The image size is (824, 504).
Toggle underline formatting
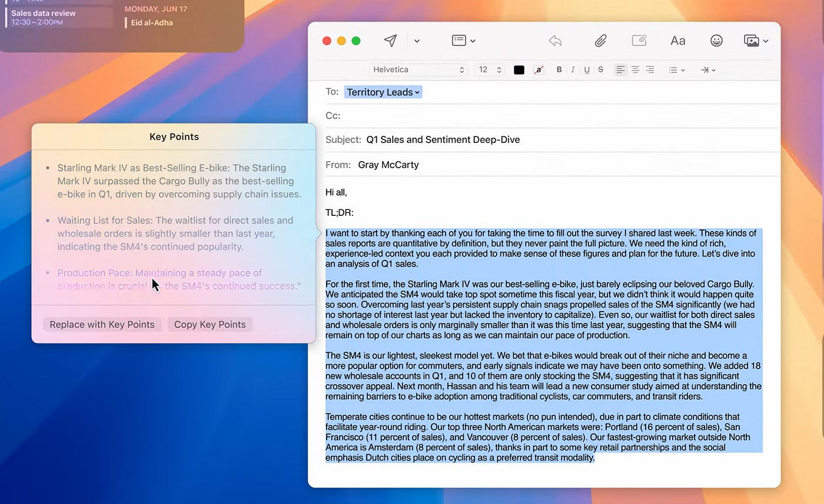587,69
